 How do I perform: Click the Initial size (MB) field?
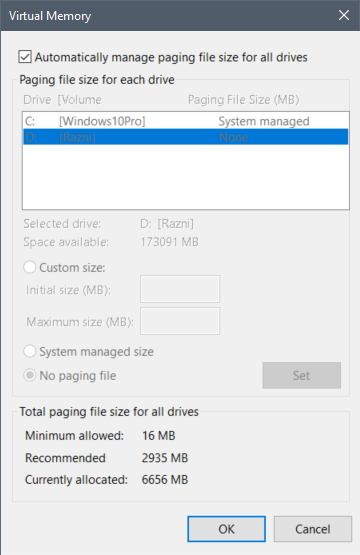[x=180, y=289]
